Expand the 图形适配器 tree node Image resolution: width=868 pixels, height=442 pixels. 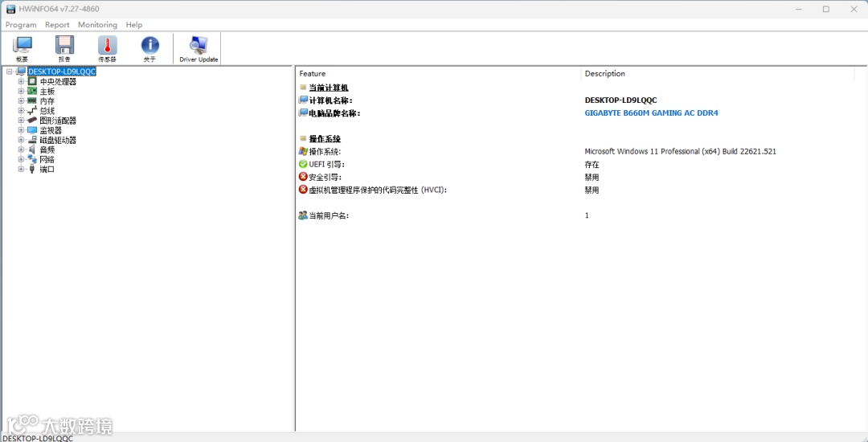click(21, 120)
